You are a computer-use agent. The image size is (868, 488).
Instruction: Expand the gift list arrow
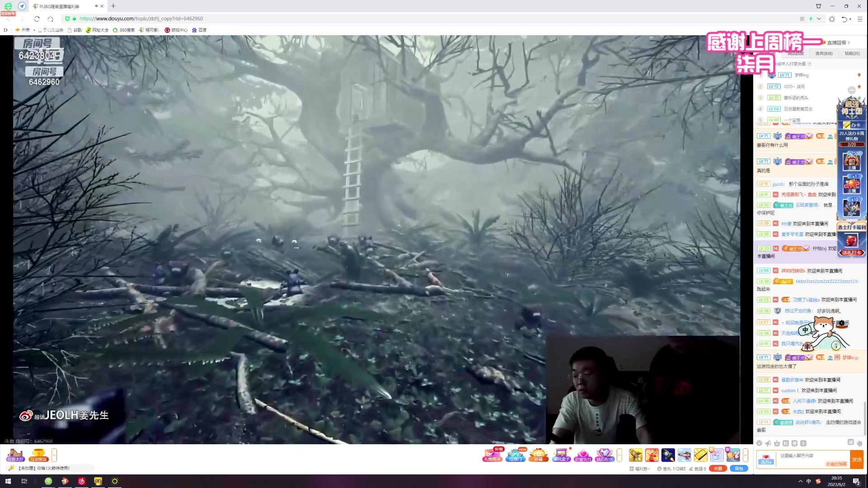[745, 455]
